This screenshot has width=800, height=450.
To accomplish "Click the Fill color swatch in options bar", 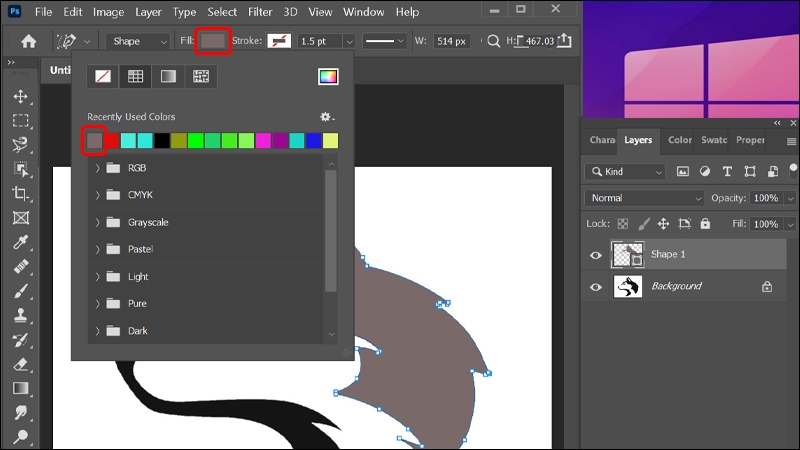I will click(213, 41).
